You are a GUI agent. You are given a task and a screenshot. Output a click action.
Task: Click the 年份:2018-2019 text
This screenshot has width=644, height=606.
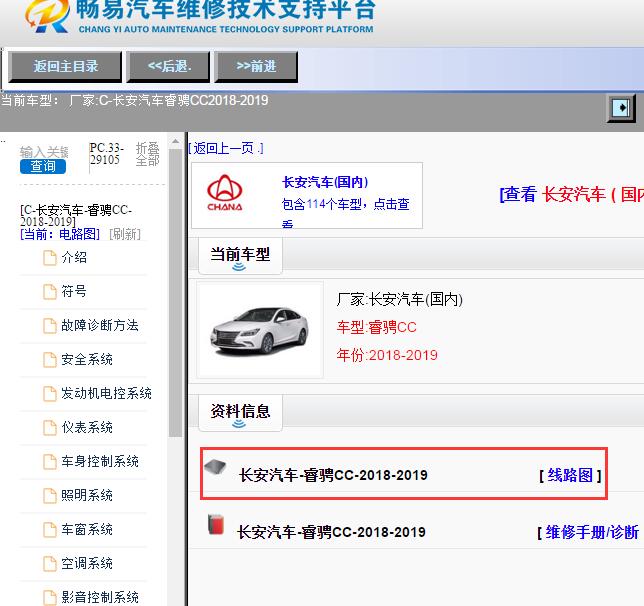click(387, 355)
